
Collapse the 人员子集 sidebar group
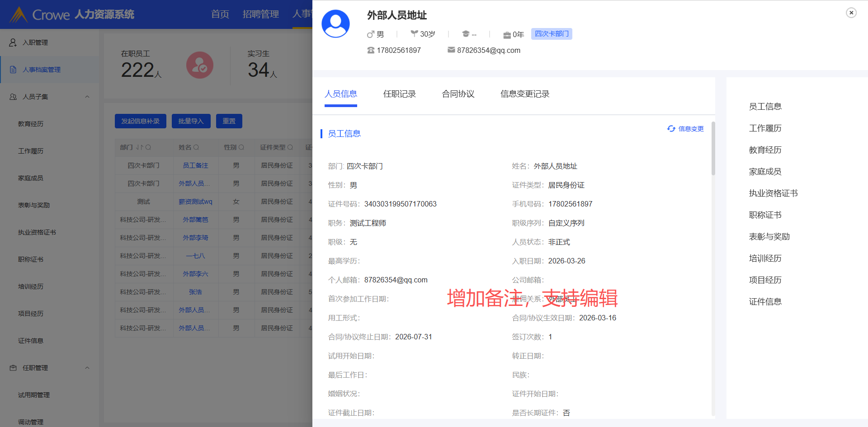[x=87, y=97]
